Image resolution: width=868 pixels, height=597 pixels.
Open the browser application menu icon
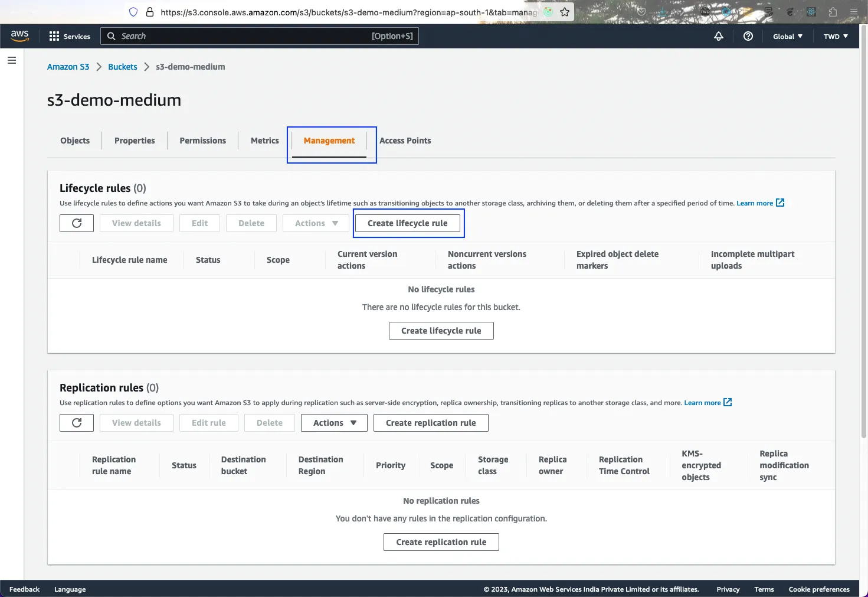pyautogui.click(x=853, y=12)
